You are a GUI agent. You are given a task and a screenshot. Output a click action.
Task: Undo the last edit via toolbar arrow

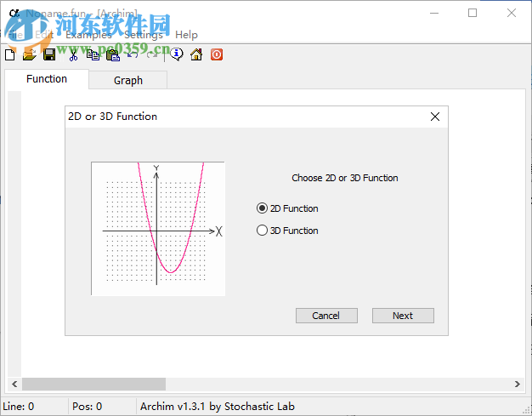[133, 54]
